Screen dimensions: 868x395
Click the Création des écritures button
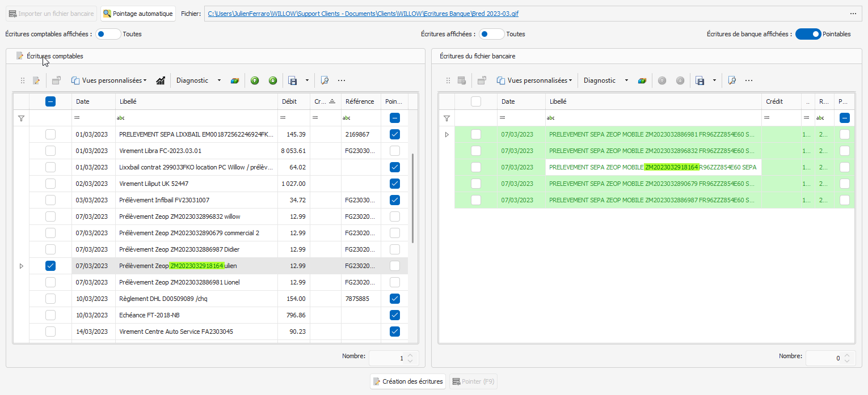click(x=408, y=381)
